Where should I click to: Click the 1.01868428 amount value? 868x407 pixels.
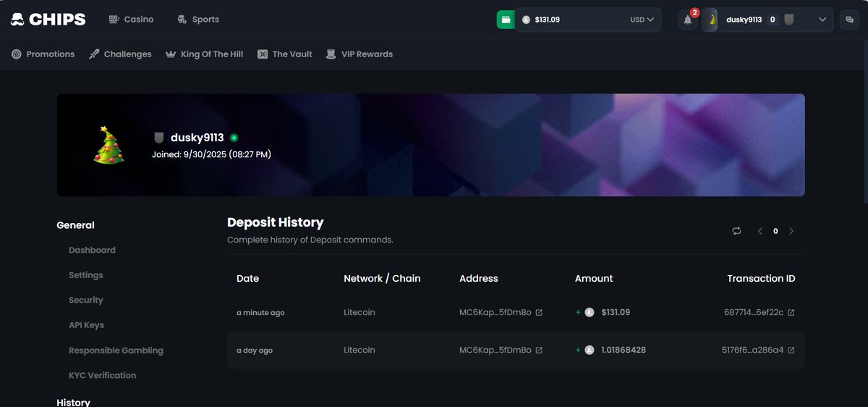[x=624, y=351]
